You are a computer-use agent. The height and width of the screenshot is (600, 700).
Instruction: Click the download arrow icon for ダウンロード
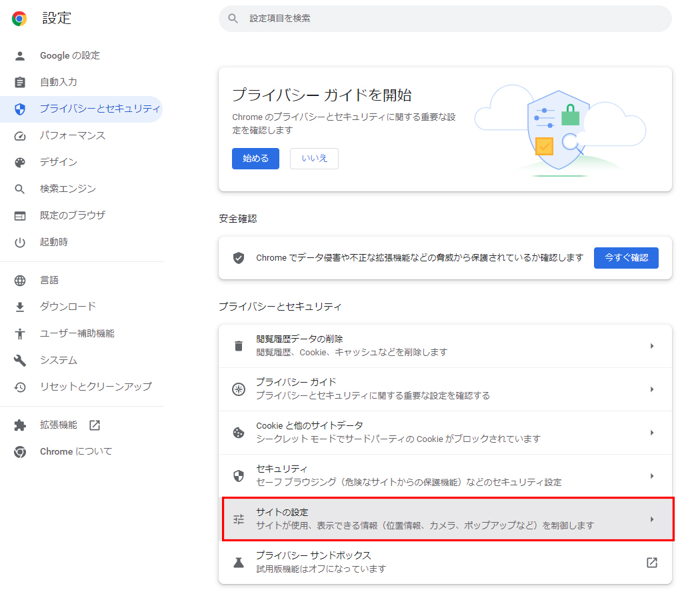click(x=19, y=307)
